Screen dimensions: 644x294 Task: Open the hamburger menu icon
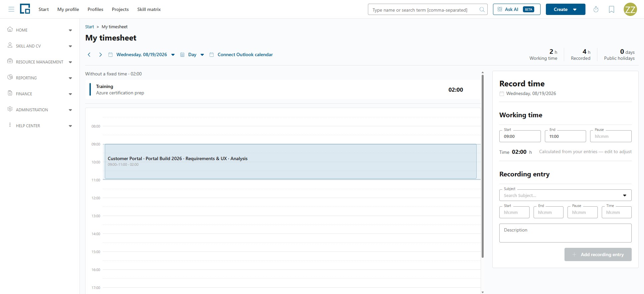point(11,9)
